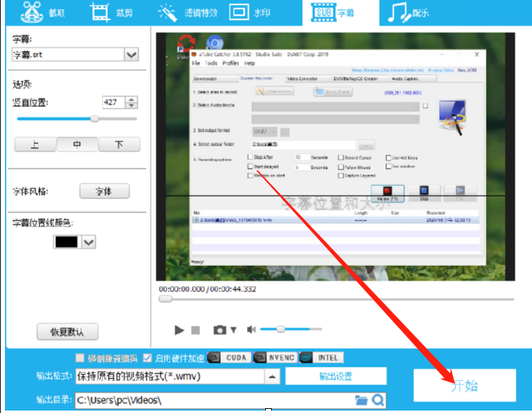Click the magic wand effects icon

[x=168, y=13]
